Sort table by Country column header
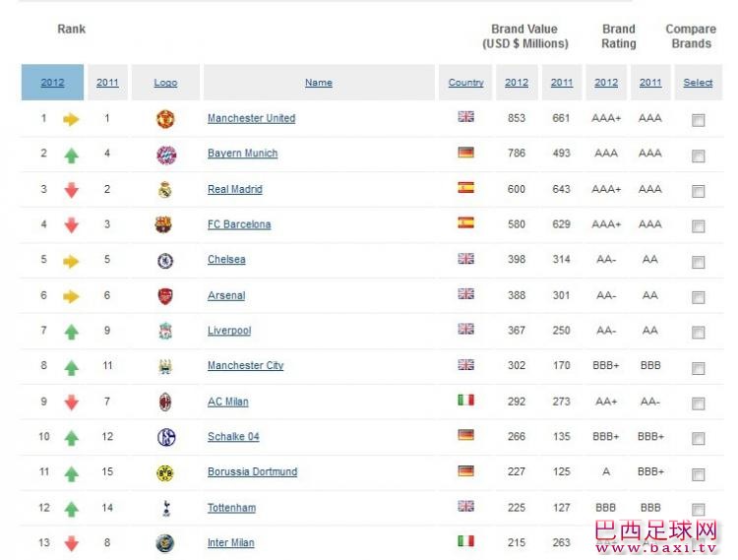Screen dimensions: 738x560 pyautogui.click(x=466, y=83)
